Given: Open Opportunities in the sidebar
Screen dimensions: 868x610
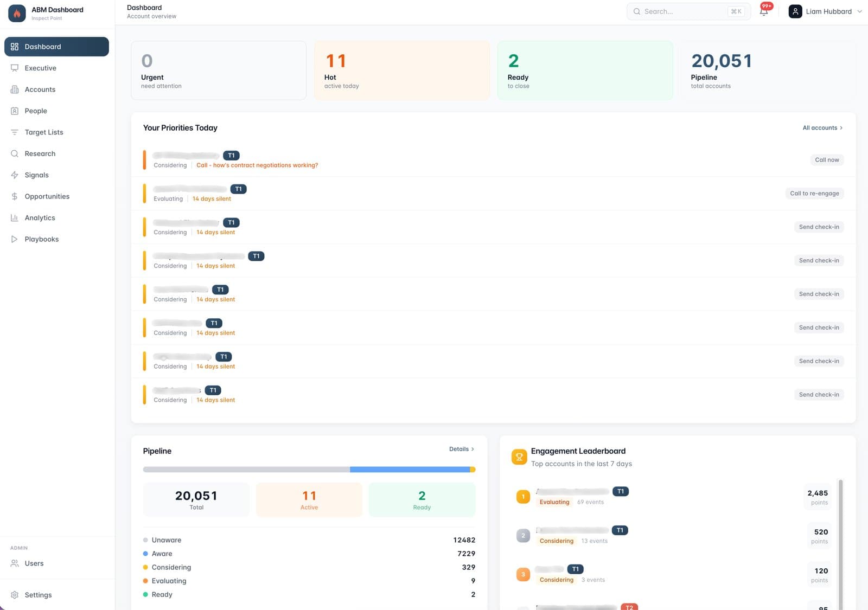Looking at the screenshot, I should point(56,196).
